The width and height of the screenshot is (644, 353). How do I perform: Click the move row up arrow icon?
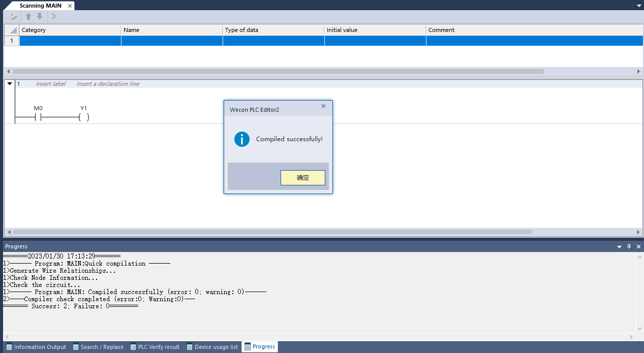28,17
